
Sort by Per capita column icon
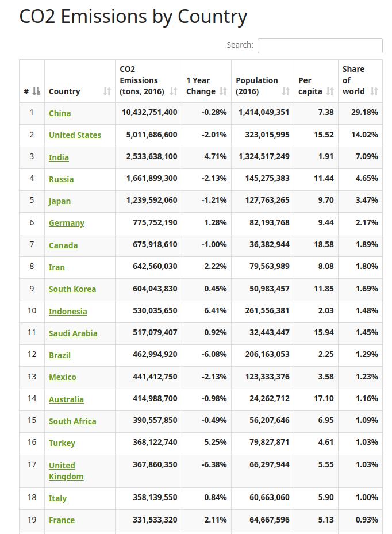(330, 91)
